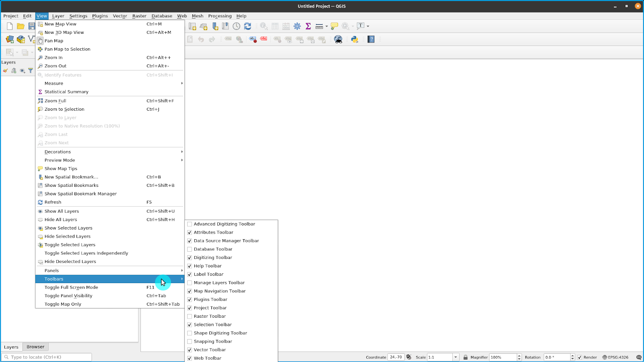Toggle the Render checkbox in status bar

pyautogui.click(x=580, y=357)
